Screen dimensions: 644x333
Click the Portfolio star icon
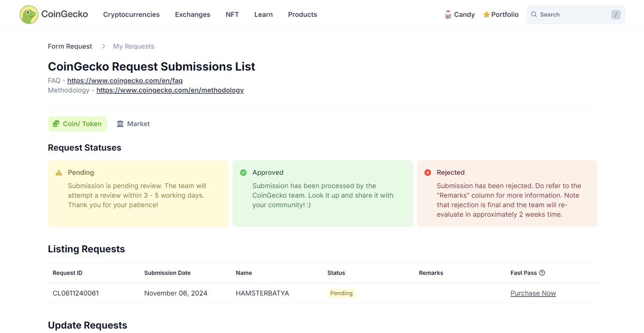tap(486, 14)
